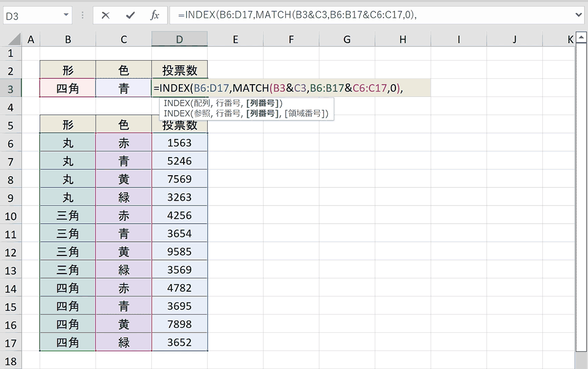This screenshot has width=588, height=369.
Task: Click cell with value 4256
Action: click(179, 215)
